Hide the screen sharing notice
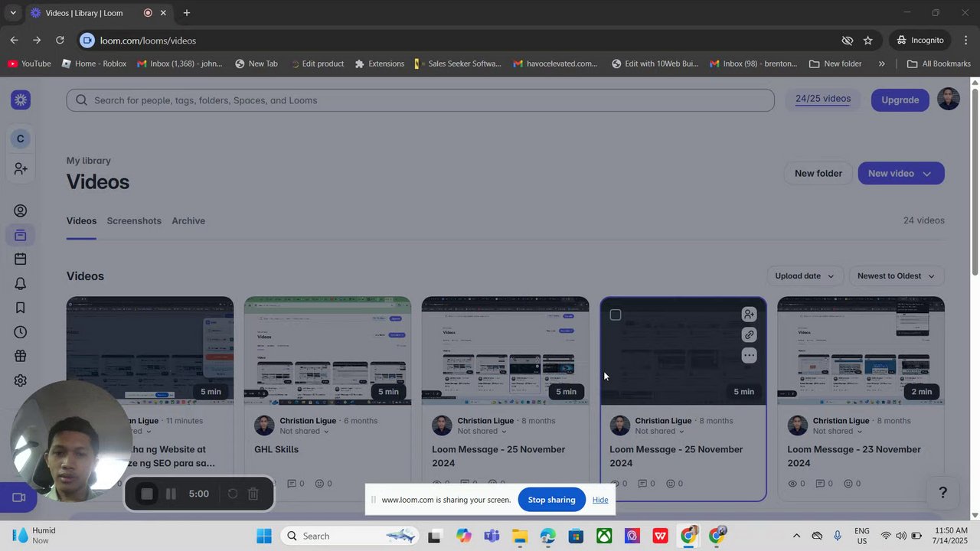 point(600,500)
